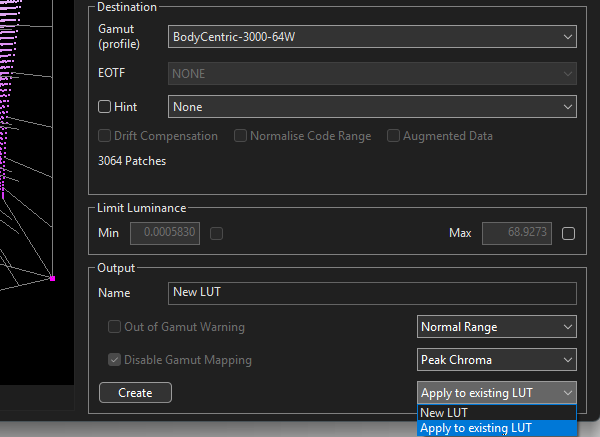Toggle the Augmented Data checkbox
600x437 pixels.
click(393, 135)
